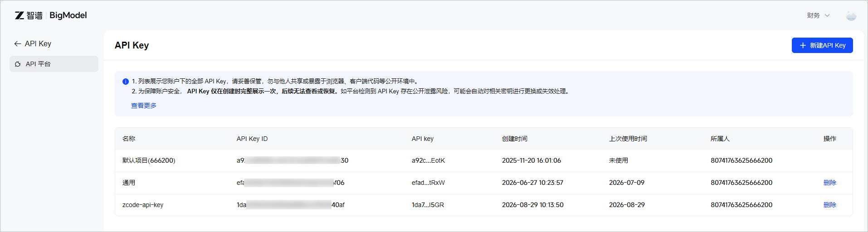
Task: Create a new key with 新建API Key
Action: tap(822, 45)
